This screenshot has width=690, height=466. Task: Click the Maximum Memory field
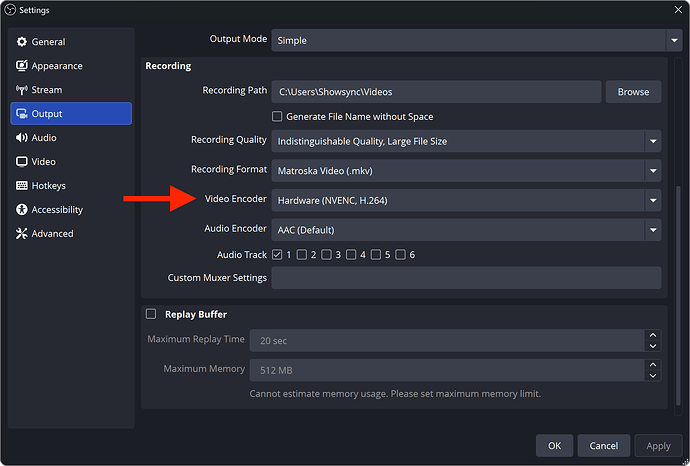447,370
